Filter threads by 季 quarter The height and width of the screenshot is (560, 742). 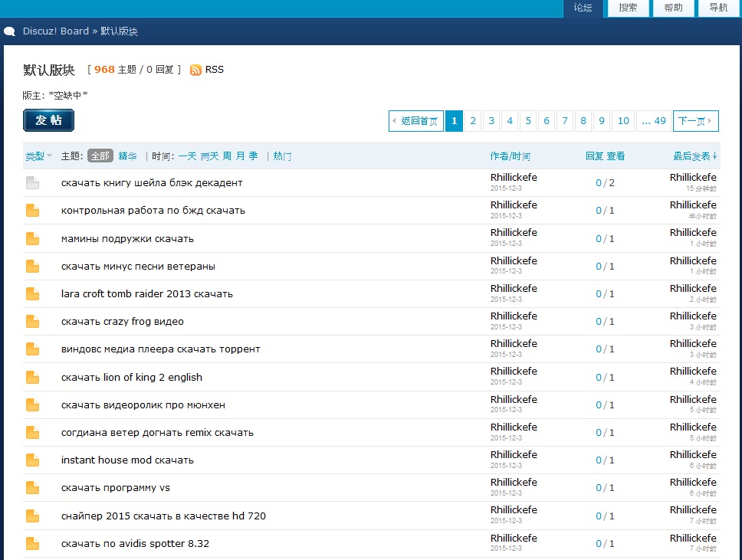point(254,156)
